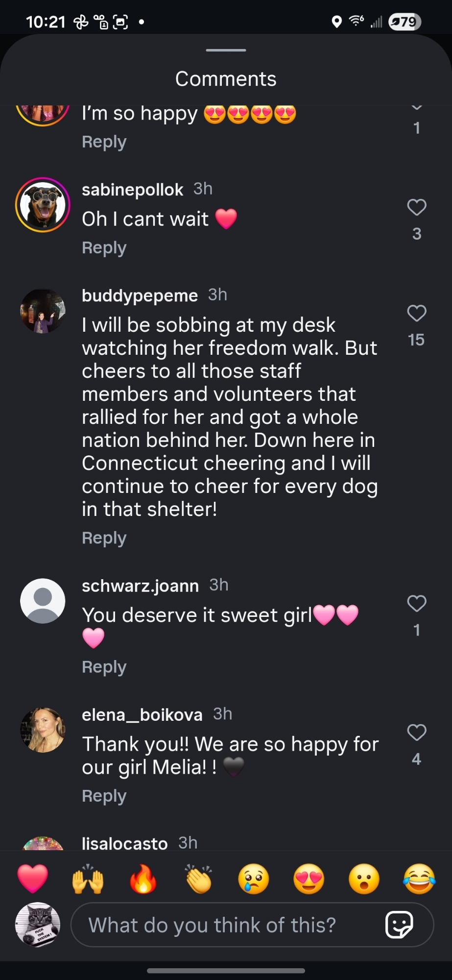The height and width of the screenshot is (980, 452).
Task: Send clapping hands emoji reaction
Action: [x=198, y=878]
